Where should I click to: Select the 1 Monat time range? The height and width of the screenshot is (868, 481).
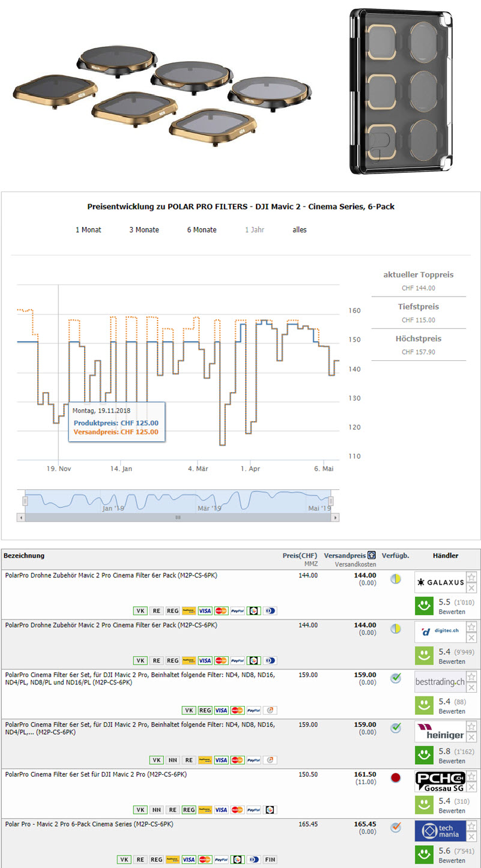(x=88, y=230)
